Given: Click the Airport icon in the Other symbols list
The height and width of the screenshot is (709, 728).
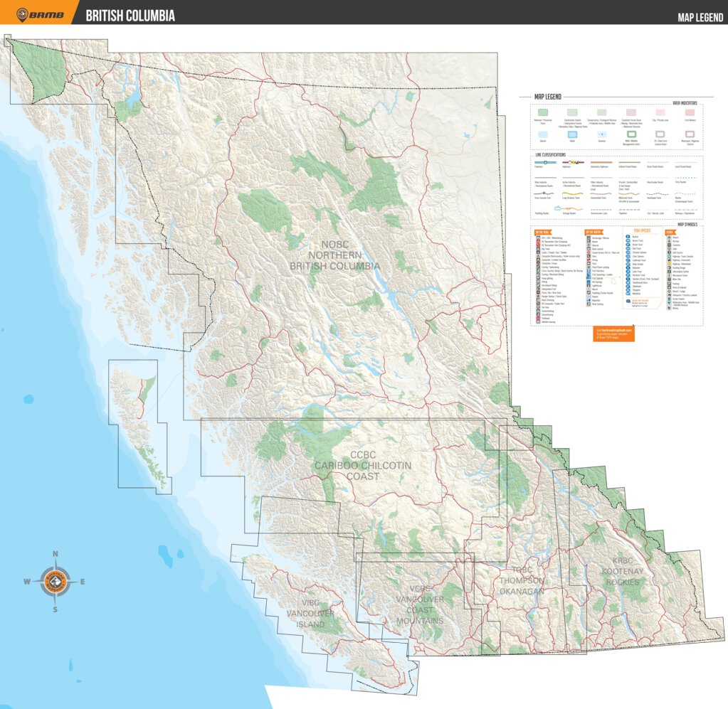Looking at the screenshot, I should 669,238.
